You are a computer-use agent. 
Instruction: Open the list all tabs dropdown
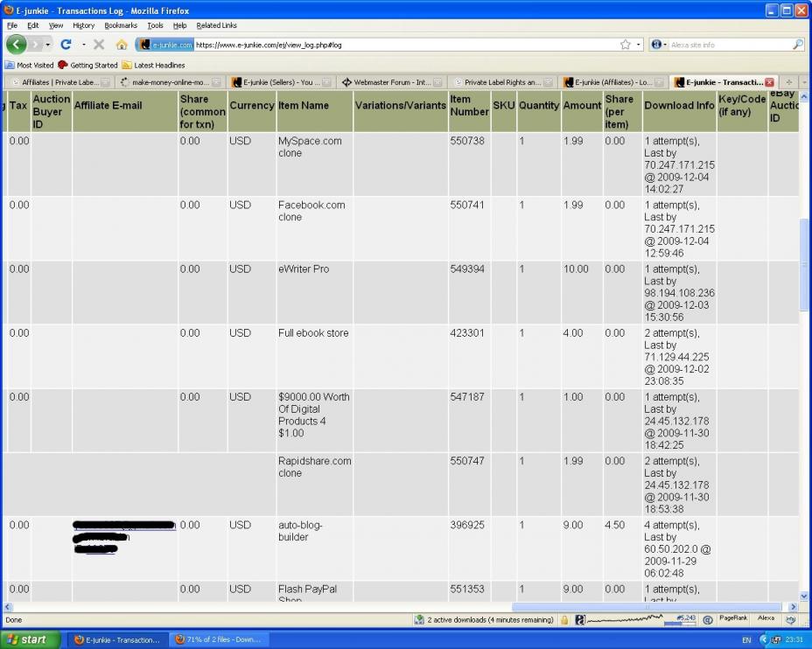pyautogui.click(x=804, y=82)
